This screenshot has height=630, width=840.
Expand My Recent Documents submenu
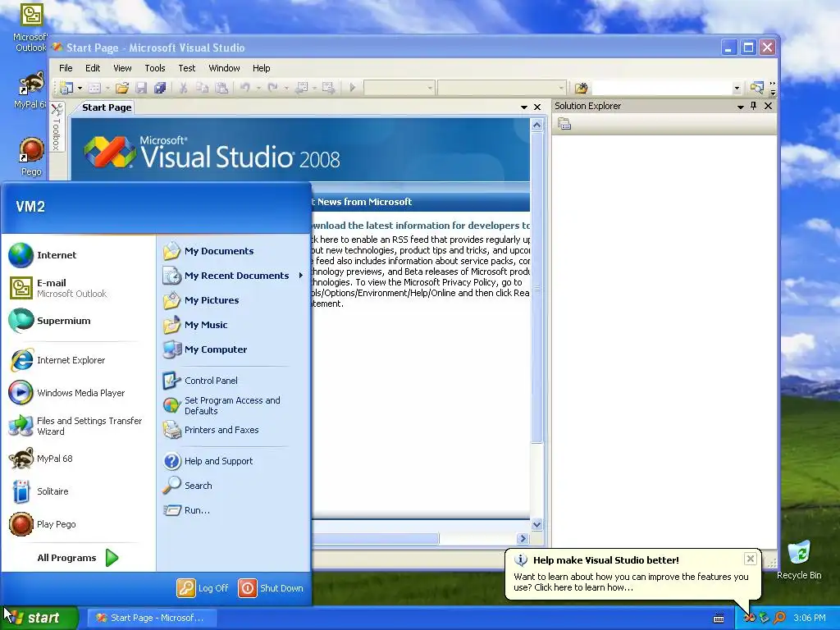coord(234,276)
